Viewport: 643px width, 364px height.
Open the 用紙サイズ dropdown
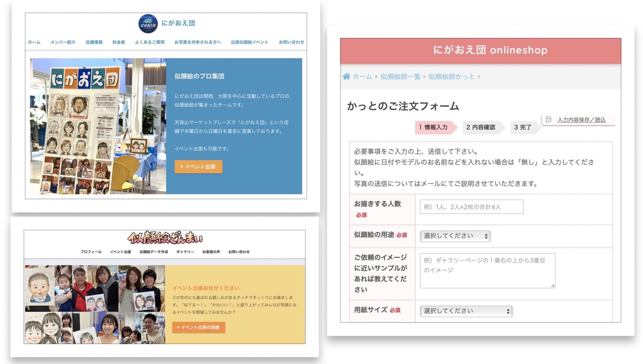click(466, 311)
